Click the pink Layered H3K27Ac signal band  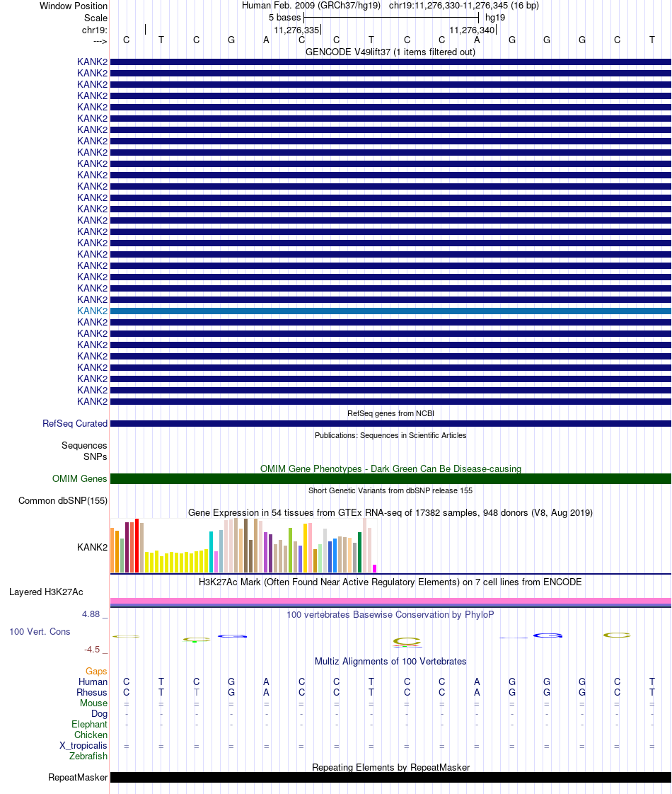coord(390,601)
